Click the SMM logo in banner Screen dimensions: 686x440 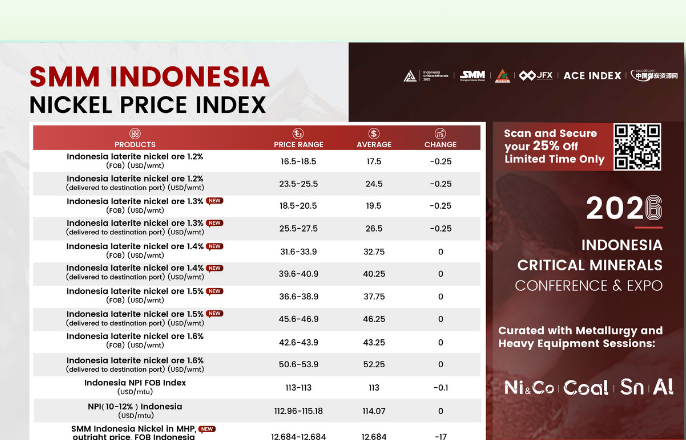click(x=472, y=76)
